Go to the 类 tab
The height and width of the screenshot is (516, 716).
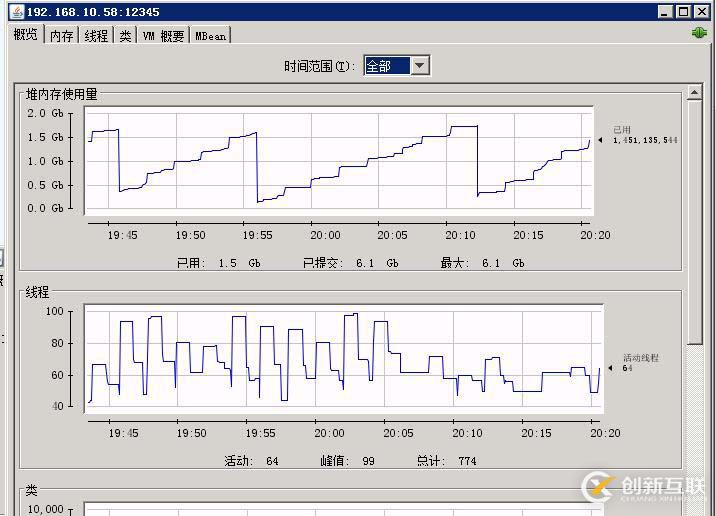pyautogui.click(x=125, y=35)
